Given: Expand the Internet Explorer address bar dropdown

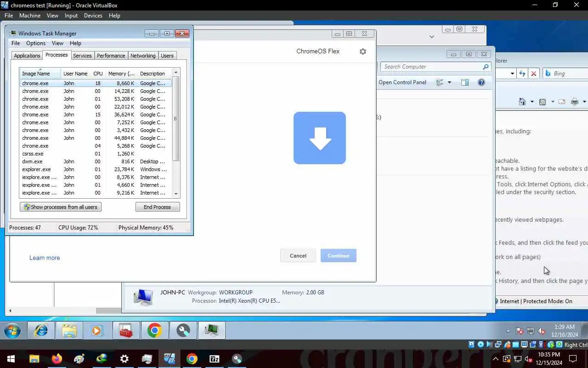Looking at the screenshot, I should click(512, 74).
